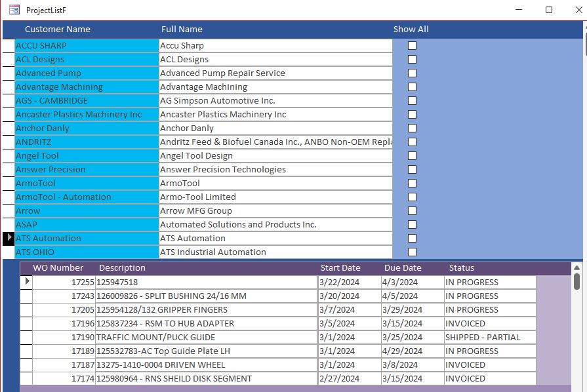Select Answer Precision customer name

(x=87, y=169)
